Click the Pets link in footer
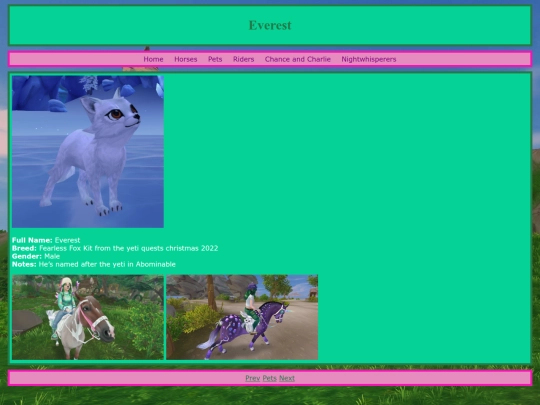This screenshot has height=405, width=540. click(269, 378)
